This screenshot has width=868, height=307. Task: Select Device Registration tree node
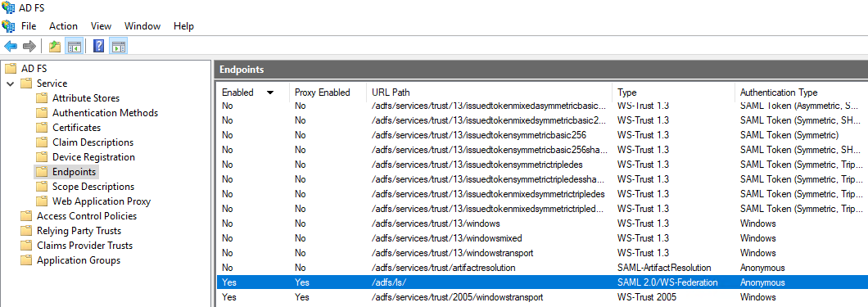point(93,157)
